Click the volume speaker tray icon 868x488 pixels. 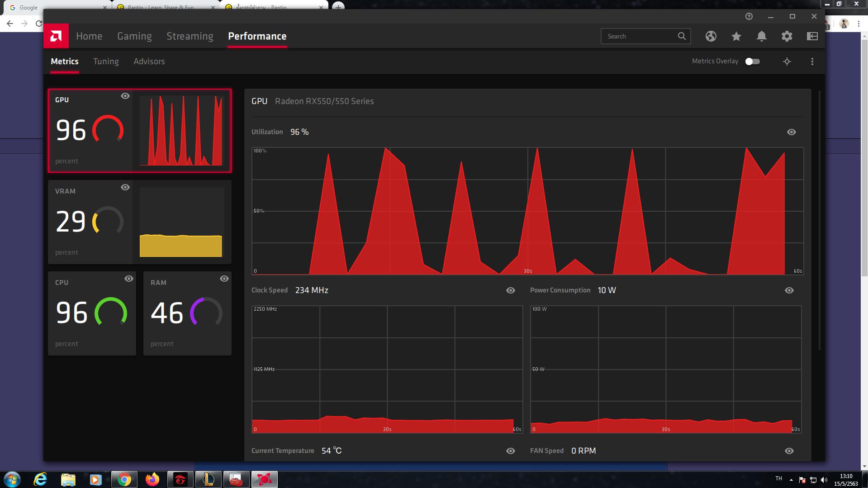(824, 480)
